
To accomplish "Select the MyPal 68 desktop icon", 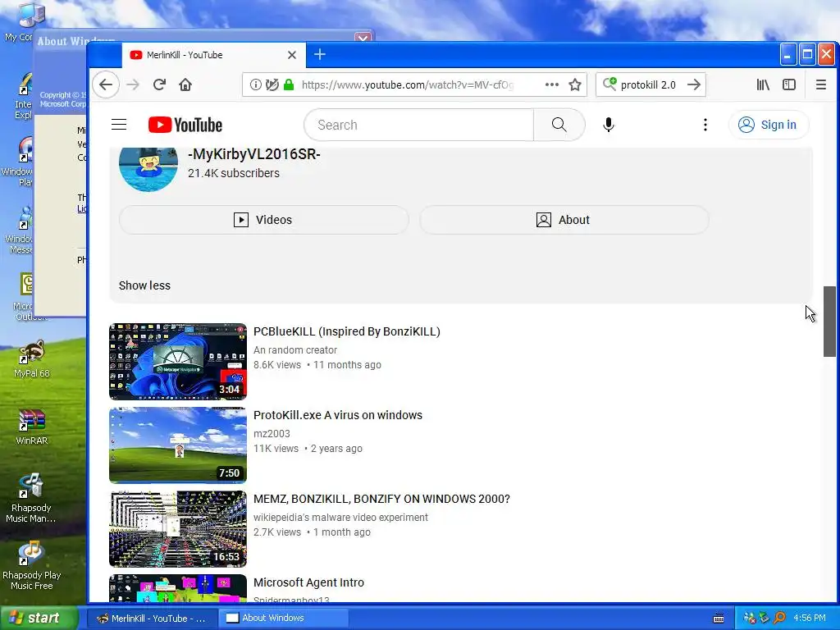I will 32,359.
